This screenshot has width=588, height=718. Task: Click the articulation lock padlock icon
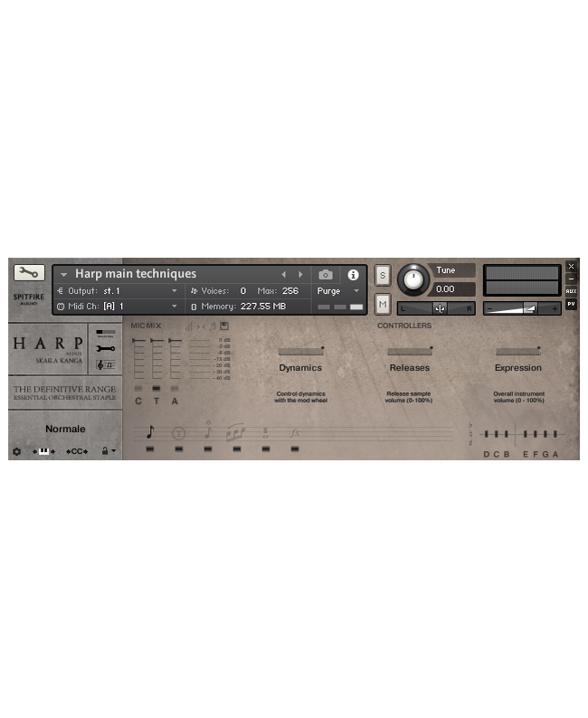(105, 451)
